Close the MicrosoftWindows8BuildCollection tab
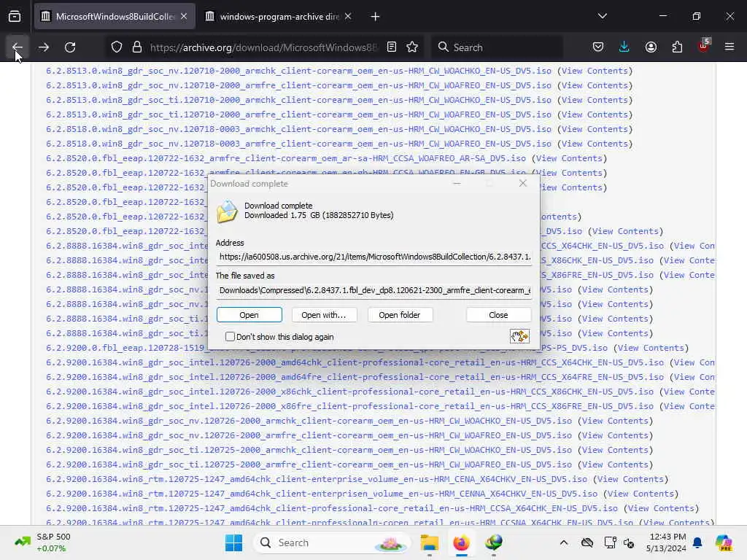Screen dimensions: 747x560 [x=184, y=17]
